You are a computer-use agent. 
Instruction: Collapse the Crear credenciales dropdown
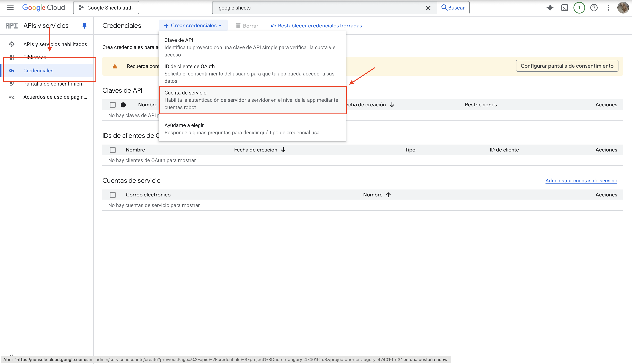click(193, 26)
